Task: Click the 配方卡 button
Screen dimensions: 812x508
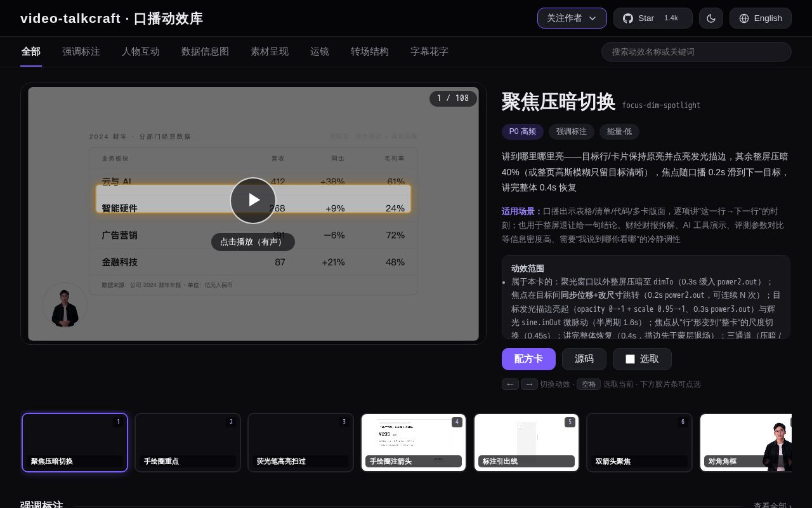Action: pos(528,359)
